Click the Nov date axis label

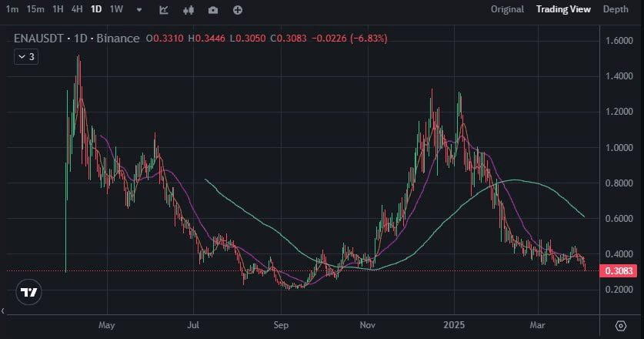[367, 325]
